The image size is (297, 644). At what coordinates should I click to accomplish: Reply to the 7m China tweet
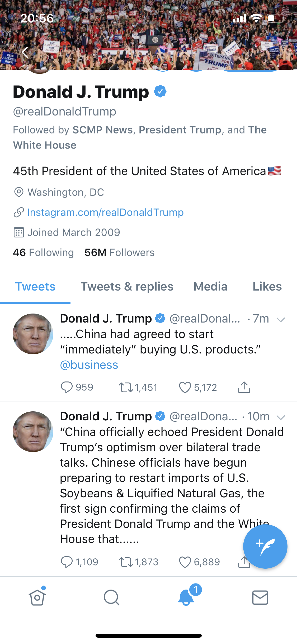67,388
